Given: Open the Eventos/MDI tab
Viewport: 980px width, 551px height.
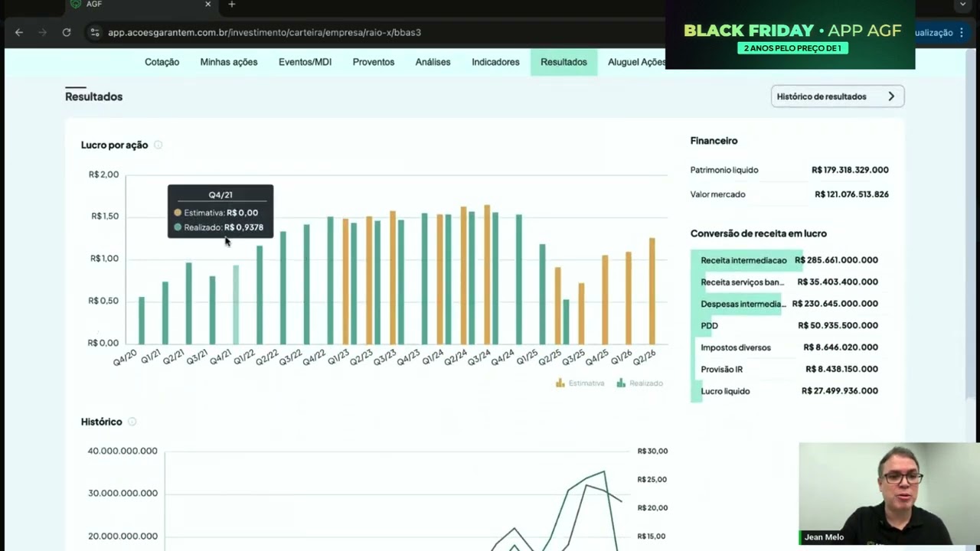Looking at the screenshot, I should pos(305,62).
